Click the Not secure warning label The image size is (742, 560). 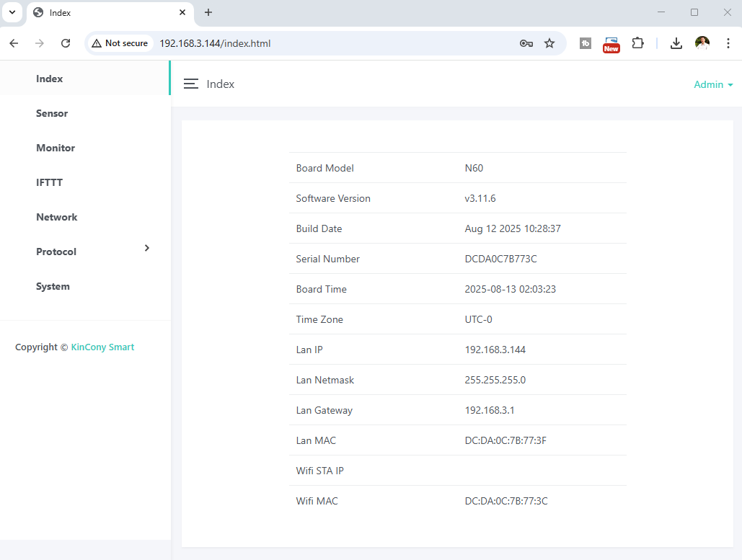[120, 43]
